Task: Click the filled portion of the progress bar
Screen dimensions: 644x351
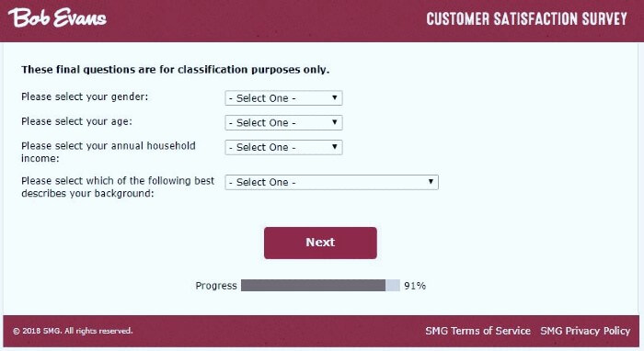Action: coord(313,286)
